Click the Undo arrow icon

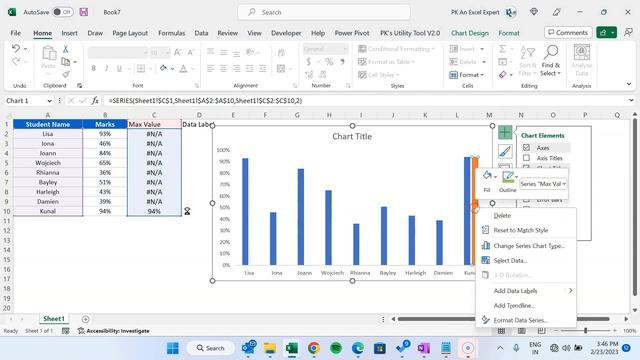16,49
